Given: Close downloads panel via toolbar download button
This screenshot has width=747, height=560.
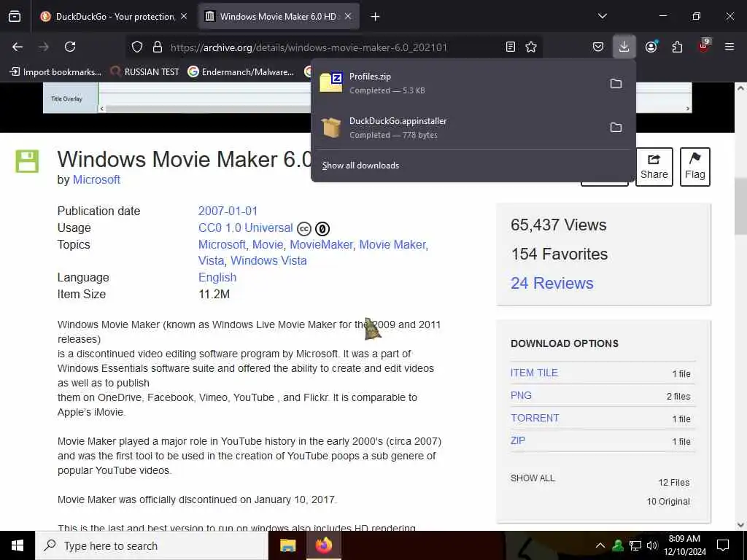Looking at the screenshot, I should click(x=624, y=47).
